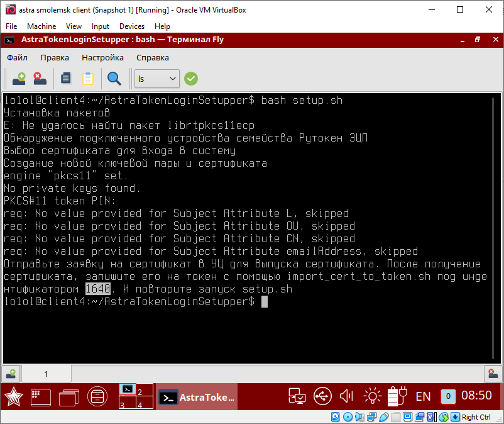Add new tab via bottom-left tab bar icon

[x=11, y=374]
